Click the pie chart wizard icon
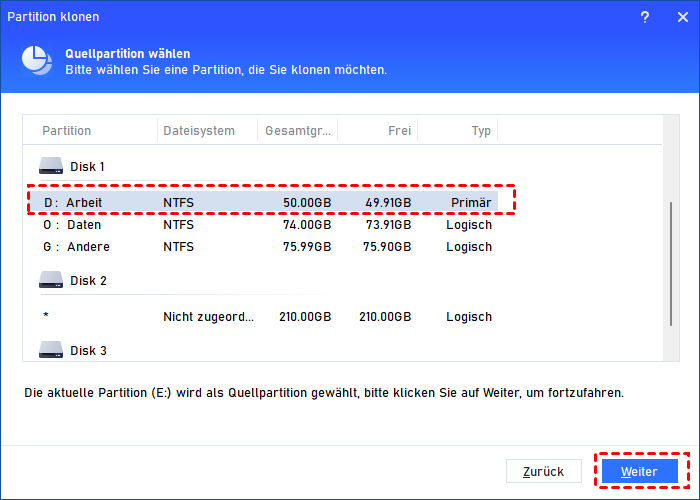Viewport: 700px width, 500px height. coord(37,61)
